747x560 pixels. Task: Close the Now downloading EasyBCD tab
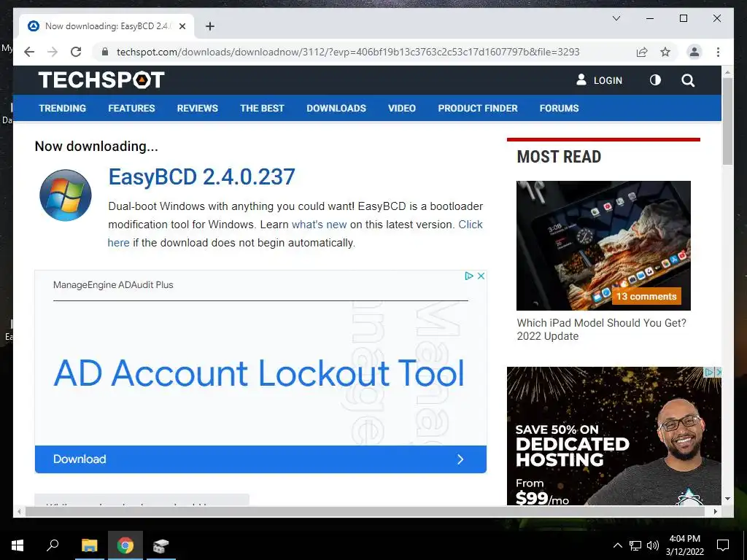[182, 26]
